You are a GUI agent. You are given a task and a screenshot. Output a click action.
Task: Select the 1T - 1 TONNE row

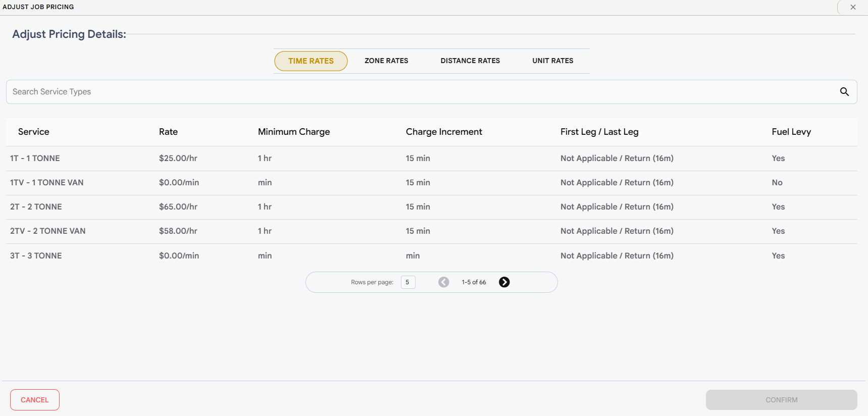432,159
